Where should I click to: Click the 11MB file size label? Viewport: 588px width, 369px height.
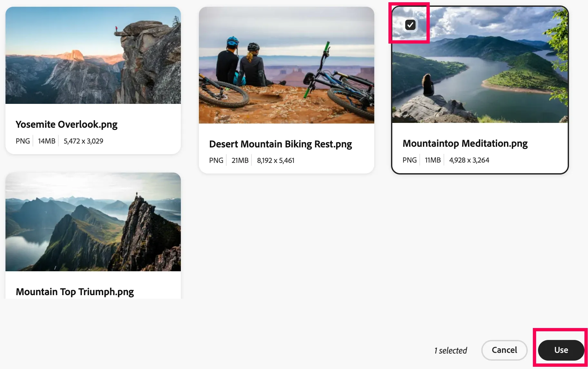pos(433,160)
